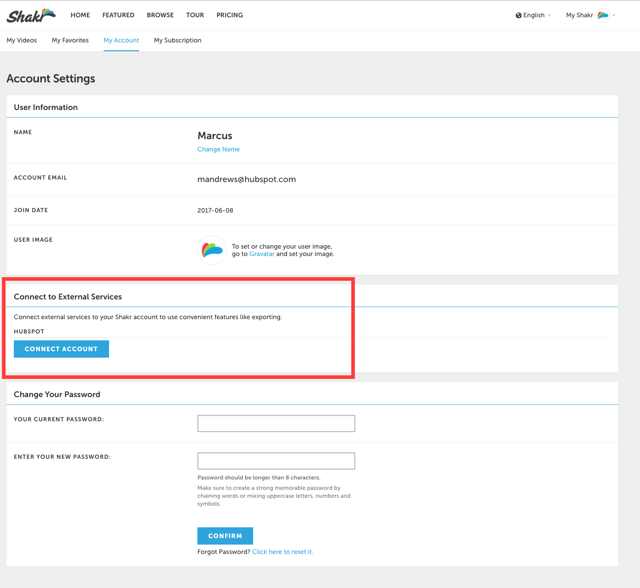
Task: Open the FEATURED page
Action: [118, 15]
